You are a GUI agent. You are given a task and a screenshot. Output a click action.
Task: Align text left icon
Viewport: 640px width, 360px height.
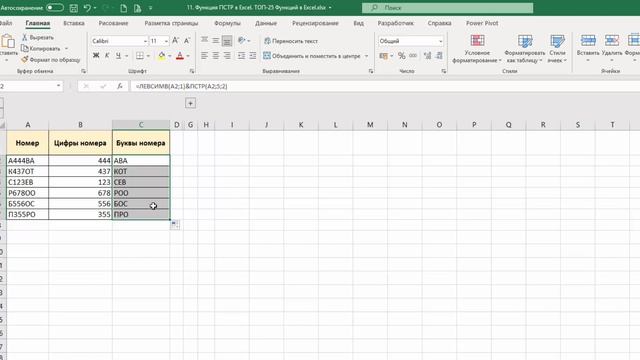204,56
